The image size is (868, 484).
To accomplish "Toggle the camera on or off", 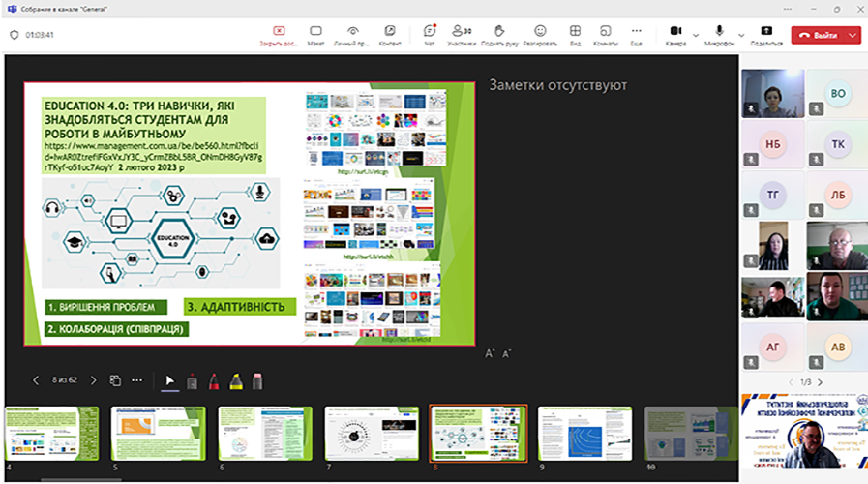I will (x=675, y=33).
